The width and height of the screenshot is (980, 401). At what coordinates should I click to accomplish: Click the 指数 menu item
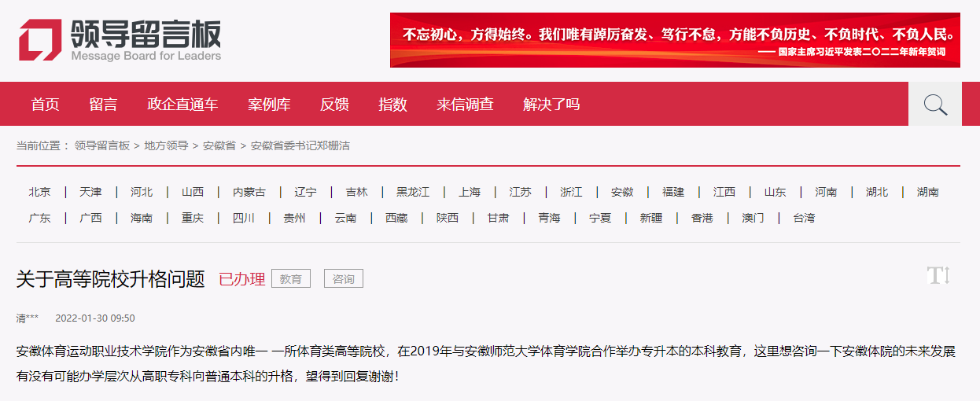click(392, 105)
